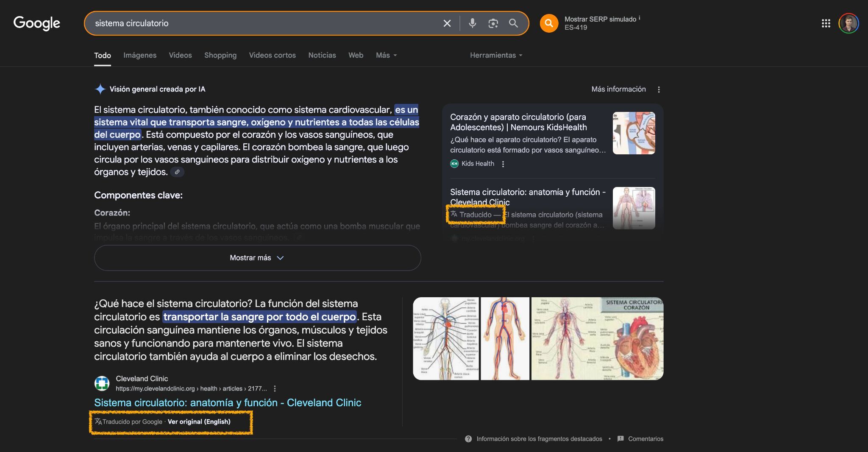Viewport: 868px width, 452px height.
Task: Click the citation link icon after the AI paragraph
Action: pos(178,172)
